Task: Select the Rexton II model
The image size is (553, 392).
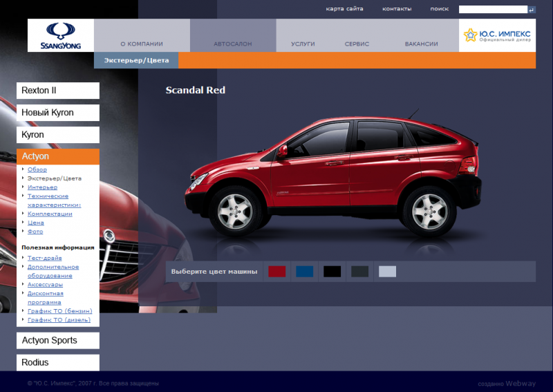Action: pos(58,91)
